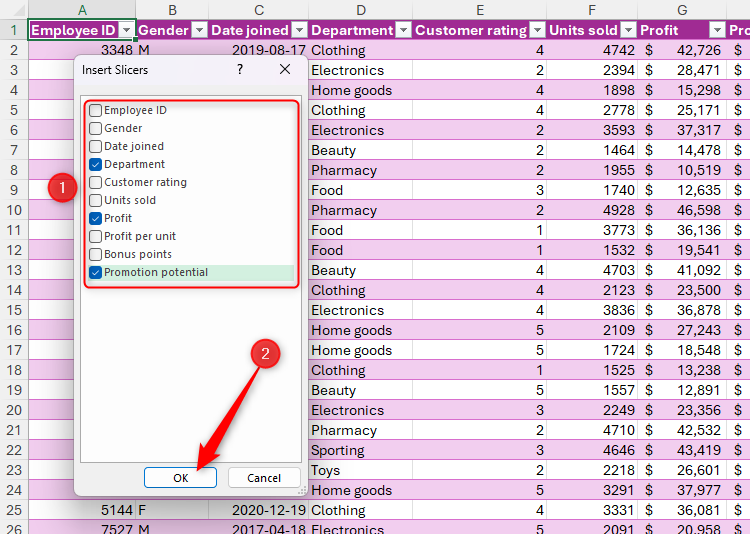The width and height of the screenshot is (750, 534).
Task: Uncheck the Department checkbox
Action: pos(96,164)
